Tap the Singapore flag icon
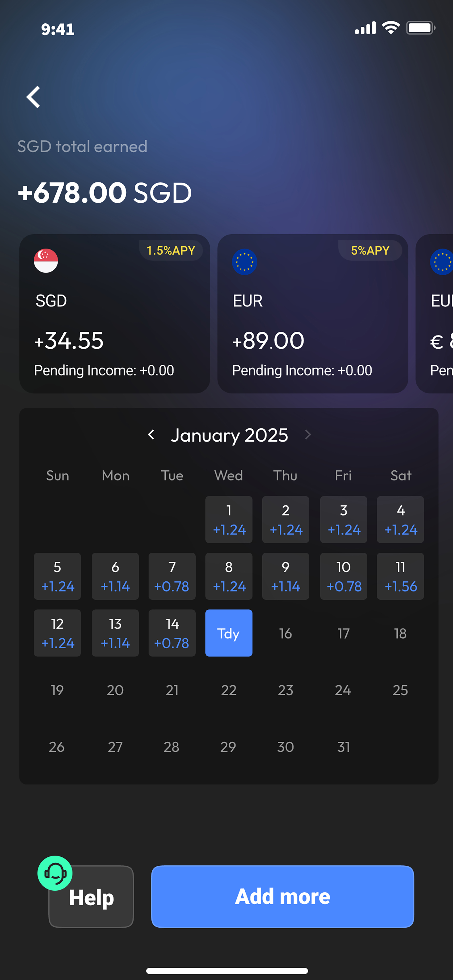The image size is (453, 980). 46,261
